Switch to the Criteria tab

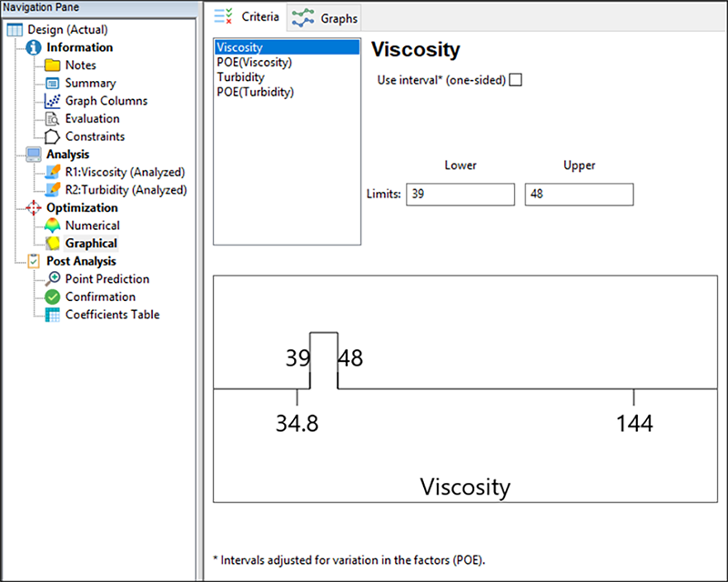tap(246, 17)
